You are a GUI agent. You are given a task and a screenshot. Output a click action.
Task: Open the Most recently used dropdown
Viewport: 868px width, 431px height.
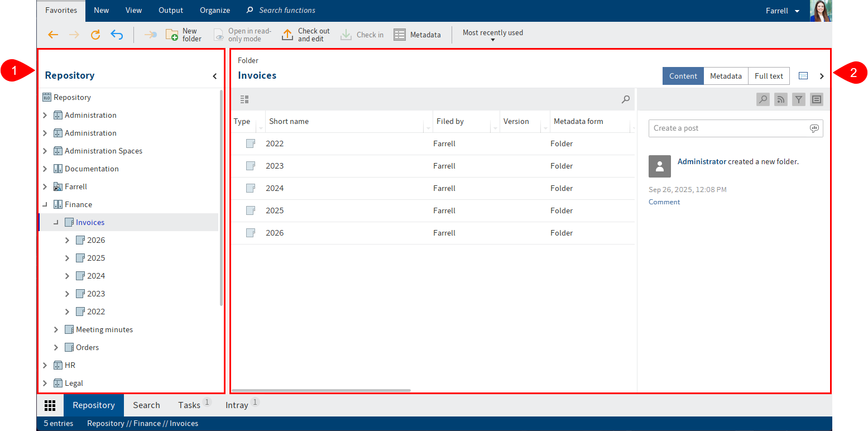(x=493, y=36)
